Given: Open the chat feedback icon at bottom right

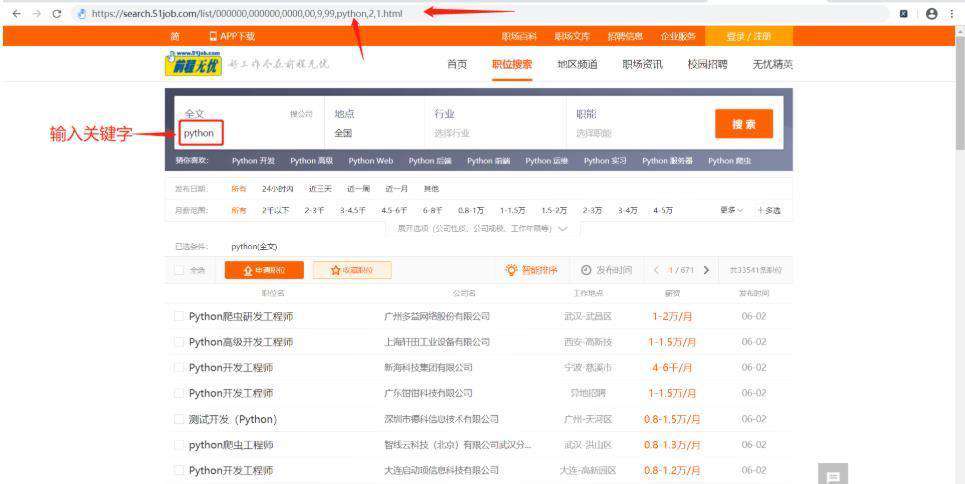Looking at the screenshot, I should pyautogui.click(x=833, y=475).
